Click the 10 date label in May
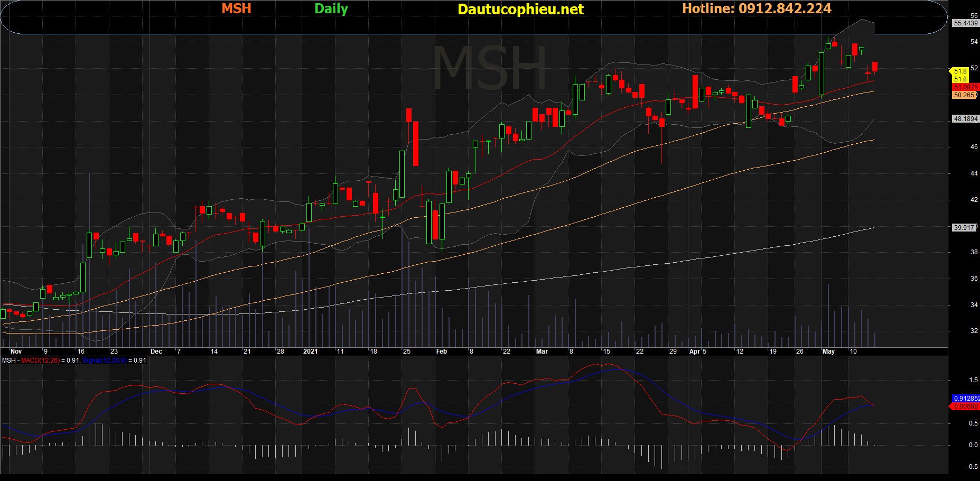The image size is (980, 481). (x=853, y=351)
